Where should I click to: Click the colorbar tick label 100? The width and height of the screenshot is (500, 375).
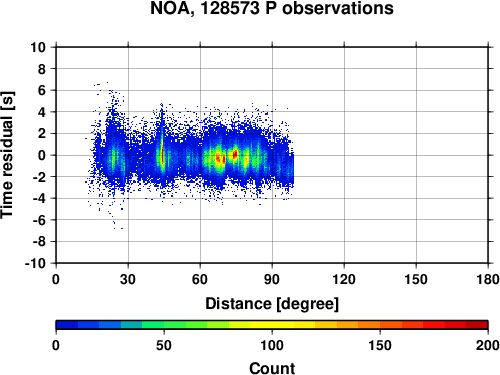[x=272, y=345]
